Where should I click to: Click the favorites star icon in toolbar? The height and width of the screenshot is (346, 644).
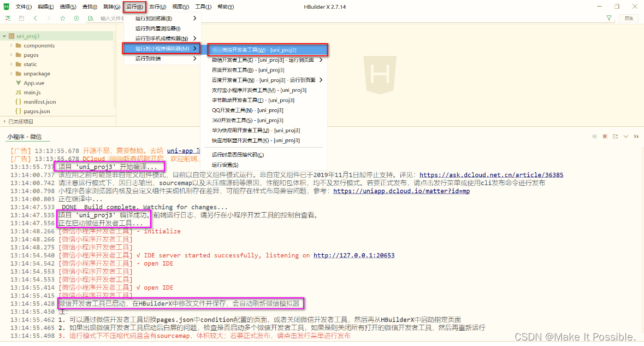click(63, 18)
